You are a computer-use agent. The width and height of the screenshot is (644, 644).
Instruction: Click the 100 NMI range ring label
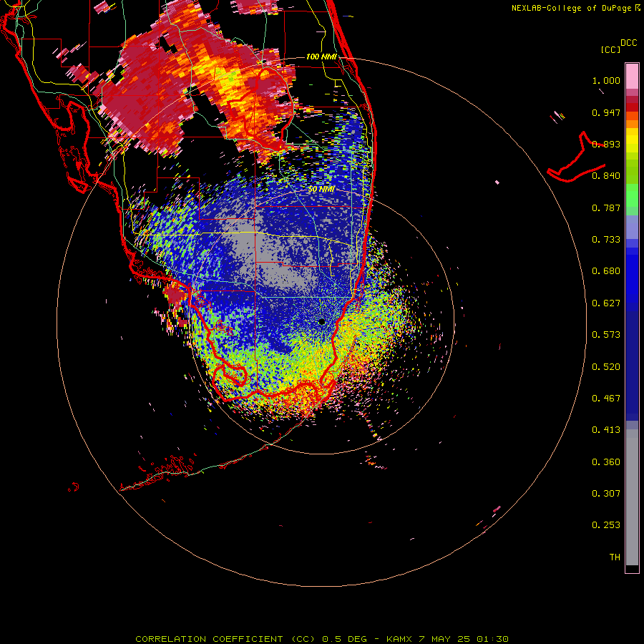coord(321,57)
